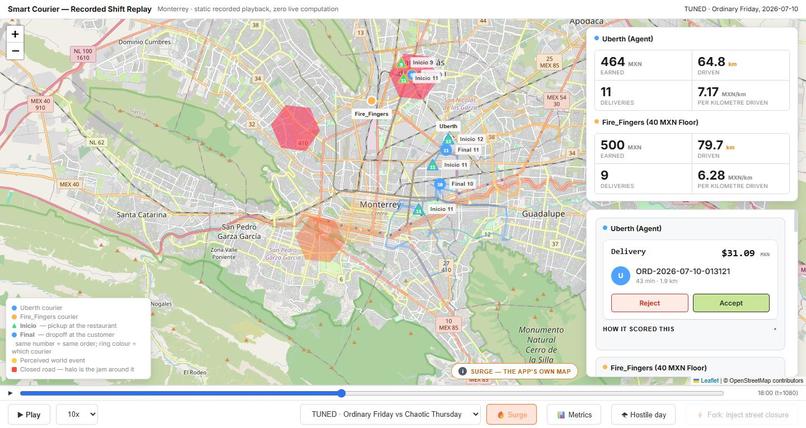The image size is (806, 428).
Task: Open the Metrics panel
Action: tap(574, 415)
